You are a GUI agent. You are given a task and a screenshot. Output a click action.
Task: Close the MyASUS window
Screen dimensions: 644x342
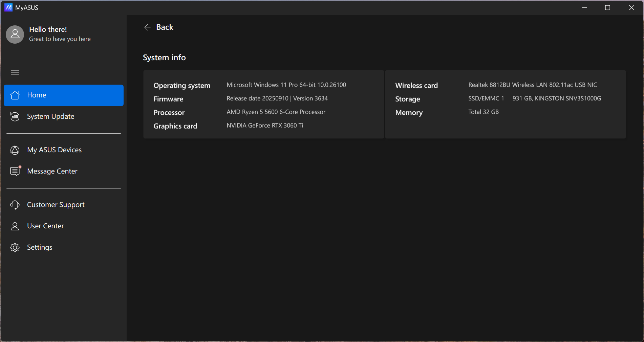click(x=631, y=7)
